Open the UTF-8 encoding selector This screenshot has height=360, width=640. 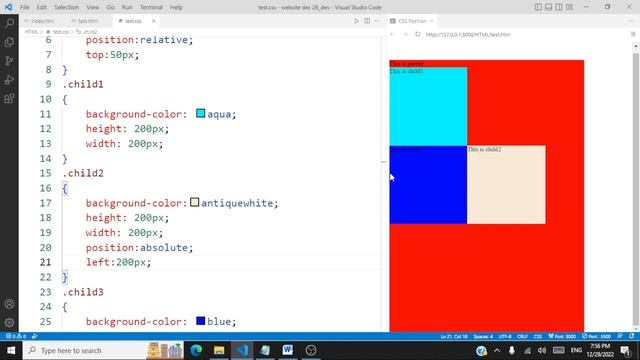pos(505,336)
